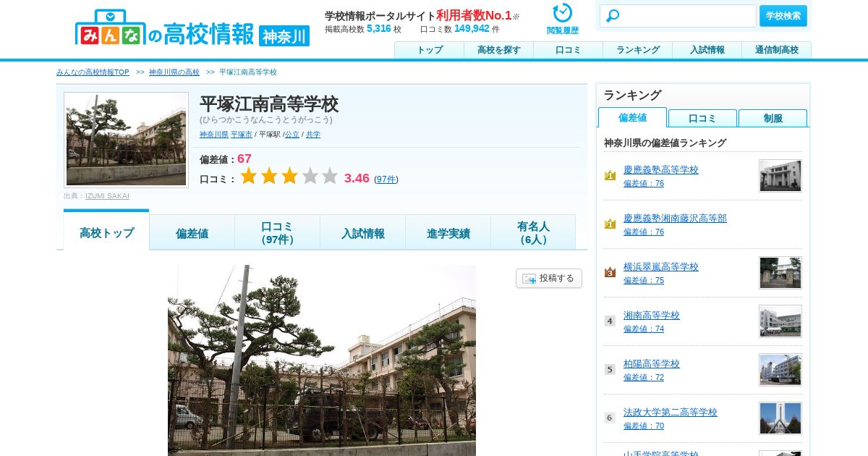Screen dimensions: 868x456
Task: Click the 湘南高等学校 ranking thumbnail
Action: click(780, 321)
